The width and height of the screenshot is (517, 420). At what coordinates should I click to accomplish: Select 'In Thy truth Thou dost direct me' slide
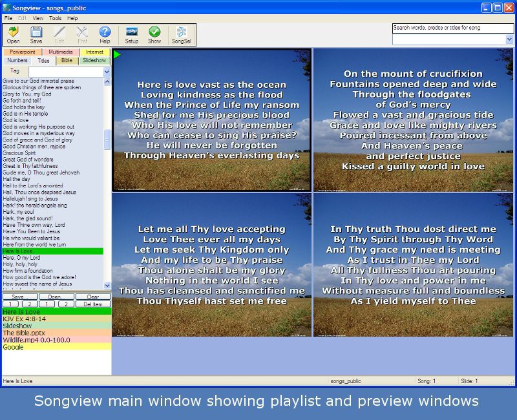click(413, 265)
